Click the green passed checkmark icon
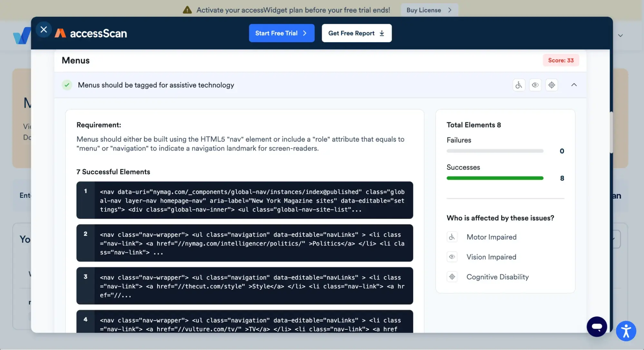This screenshot has height=350, width=644. (x=67, y=85)
